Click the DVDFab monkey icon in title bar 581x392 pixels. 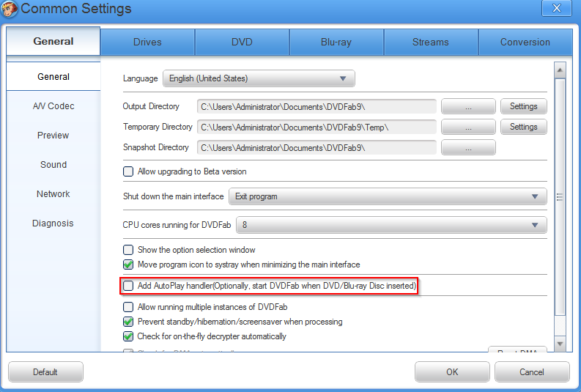[x=10, y=10]
